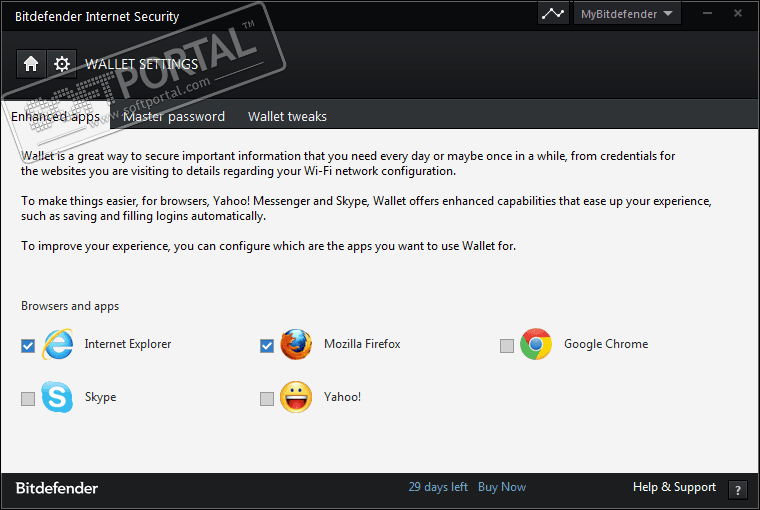760x510 pixels.
Task: Enable the Yahoo! checkbox
Action: click(267, 399)
